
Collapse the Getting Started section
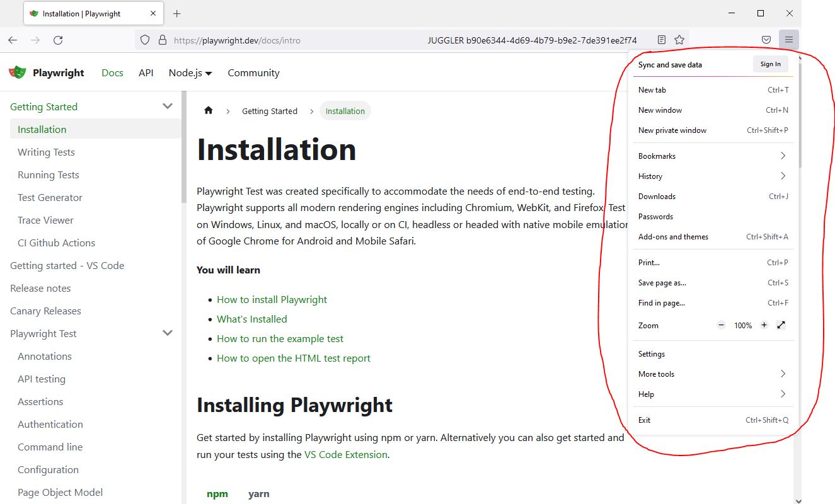[x=167, y=106]
